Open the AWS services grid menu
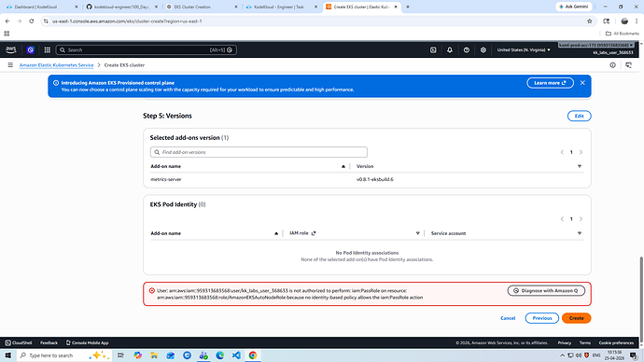Viewport: 644px width, 362px height. (x=48, y=49)
